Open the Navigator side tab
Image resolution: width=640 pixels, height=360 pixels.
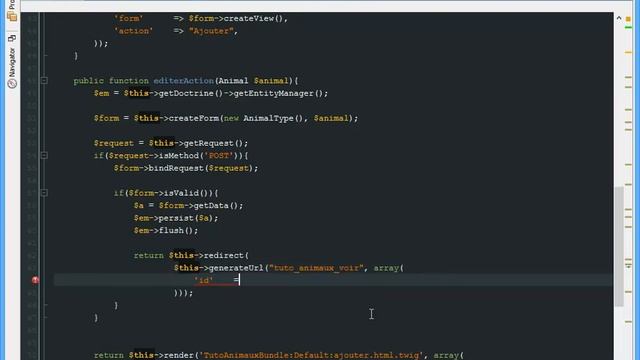12,68
